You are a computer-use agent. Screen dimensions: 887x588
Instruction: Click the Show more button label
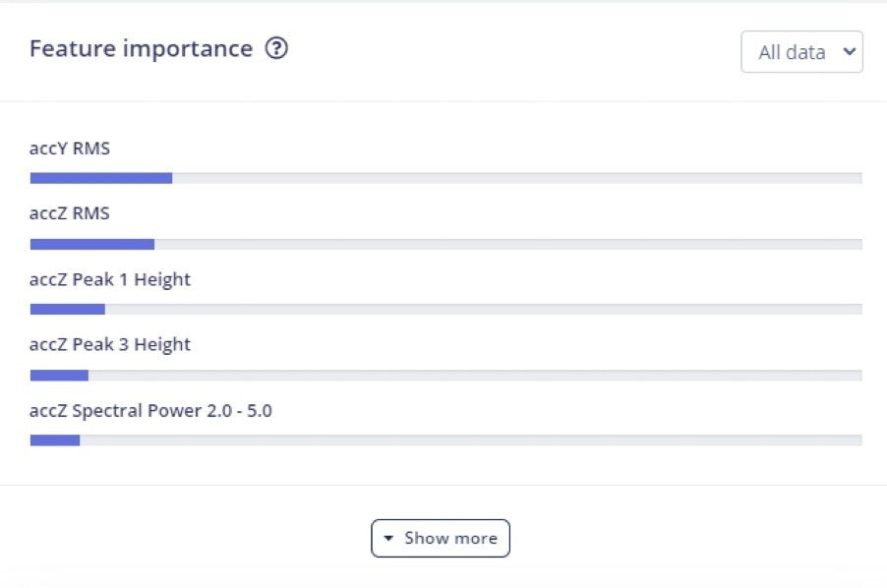pos(450,538)
